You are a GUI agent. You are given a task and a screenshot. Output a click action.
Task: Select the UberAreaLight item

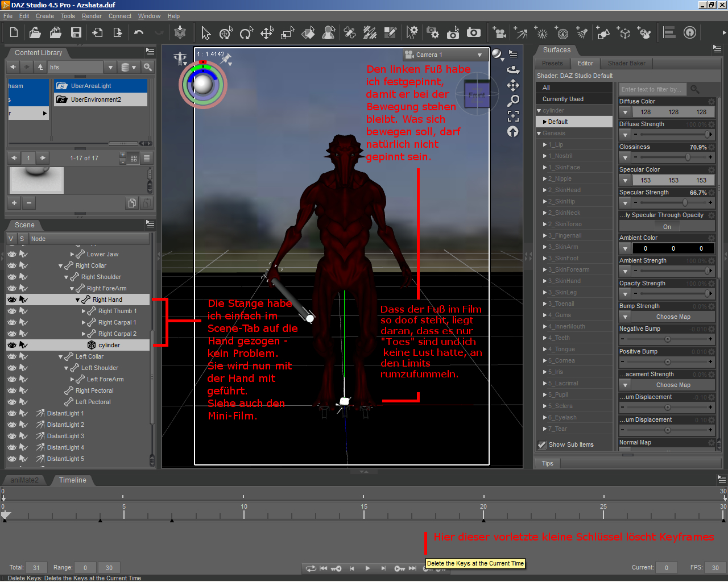click(x=101, y=86)
